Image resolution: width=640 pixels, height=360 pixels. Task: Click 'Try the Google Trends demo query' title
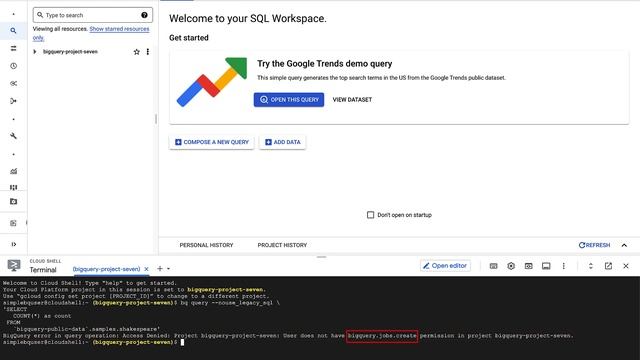pos(324,64)
